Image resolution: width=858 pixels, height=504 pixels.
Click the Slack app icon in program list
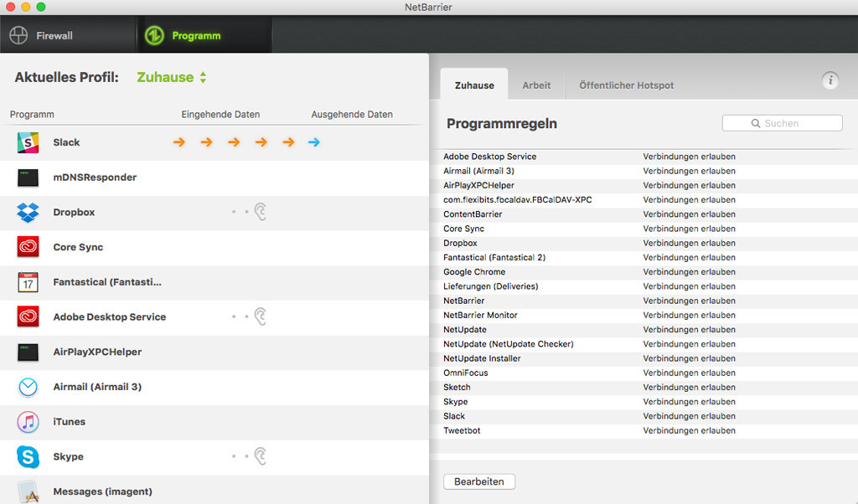(28, 142)
